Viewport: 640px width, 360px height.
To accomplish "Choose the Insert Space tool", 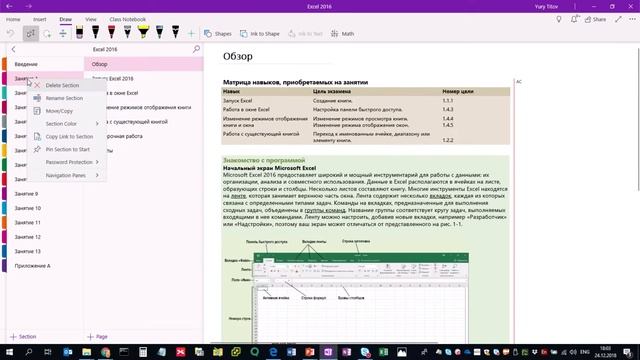I will pyautogui.click(x=63, y=33).
